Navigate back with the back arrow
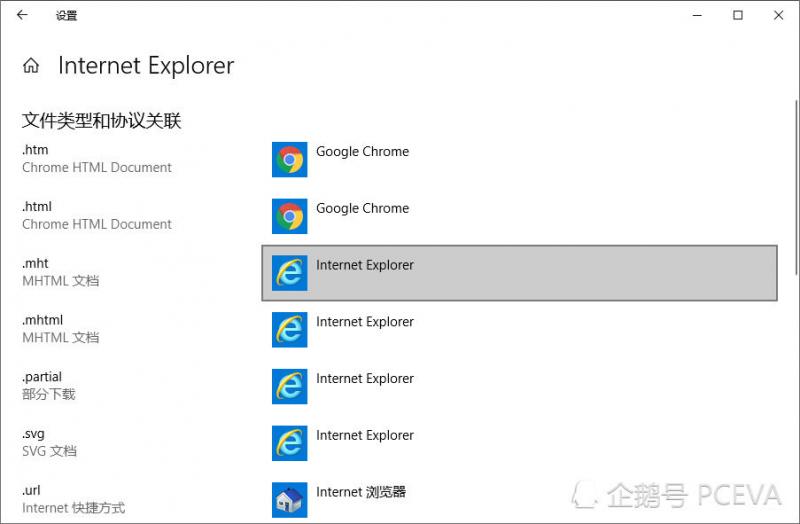 22,15
